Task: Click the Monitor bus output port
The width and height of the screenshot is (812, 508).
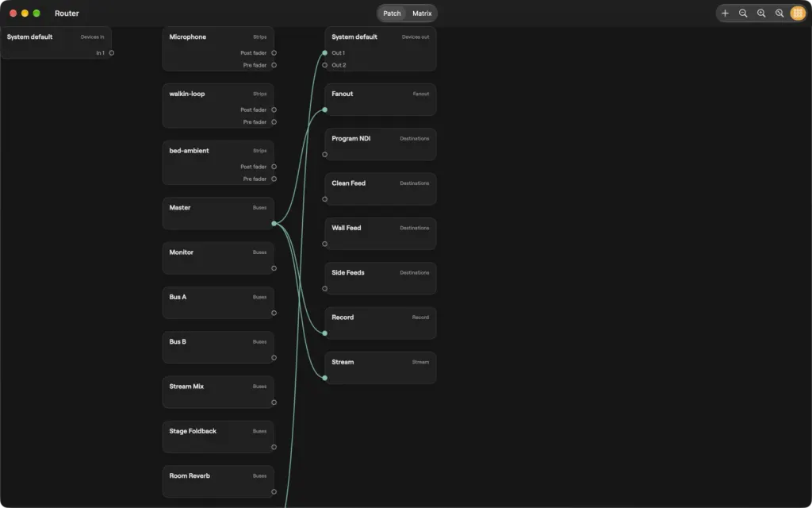Action: 274,268
